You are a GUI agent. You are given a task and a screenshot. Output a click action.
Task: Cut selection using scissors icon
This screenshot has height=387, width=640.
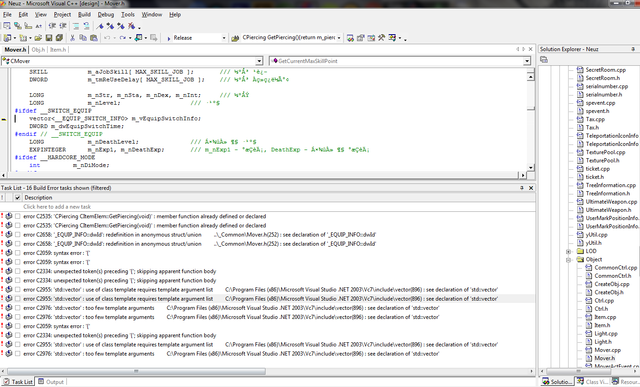pyautogui.click(x=72, y=38)
